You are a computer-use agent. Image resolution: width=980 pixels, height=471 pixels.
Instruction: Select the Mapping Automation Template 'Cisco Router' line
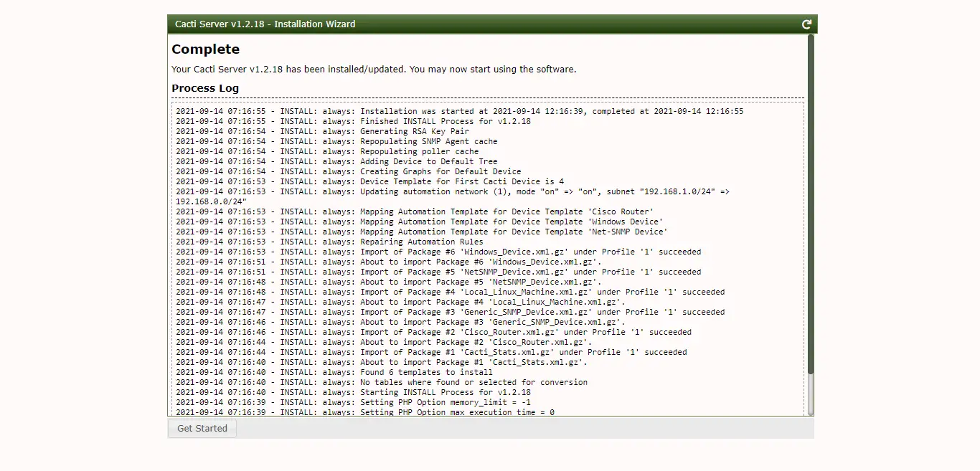pyautogui.click(x=415, y=211)
